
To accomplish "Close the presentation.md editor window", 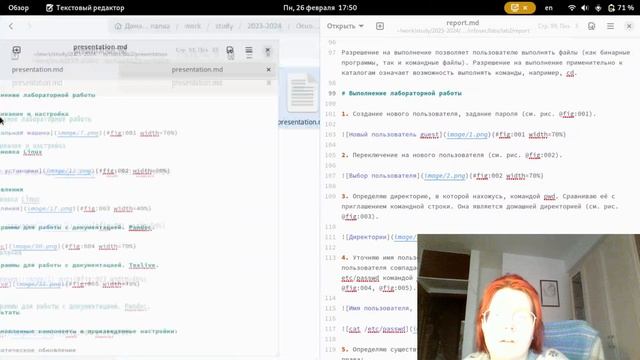I will [x=268, y=50].
